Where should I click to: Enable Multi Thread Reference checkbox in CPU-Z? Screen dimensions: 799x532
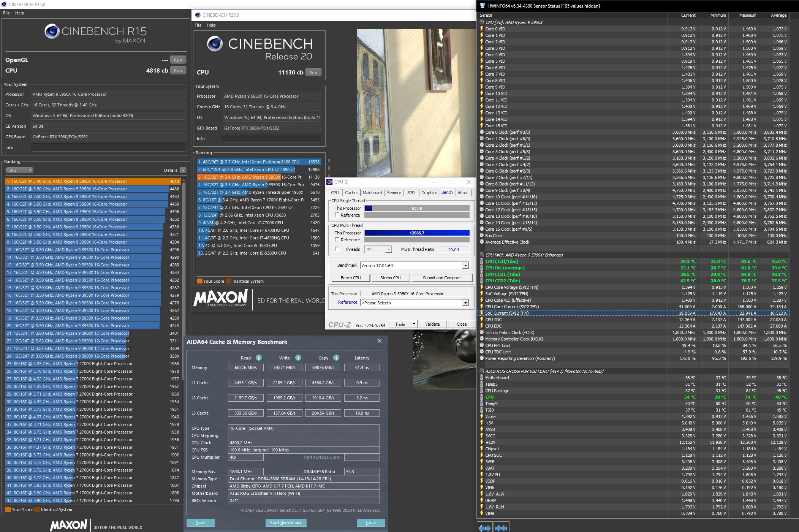click(337, 240)
